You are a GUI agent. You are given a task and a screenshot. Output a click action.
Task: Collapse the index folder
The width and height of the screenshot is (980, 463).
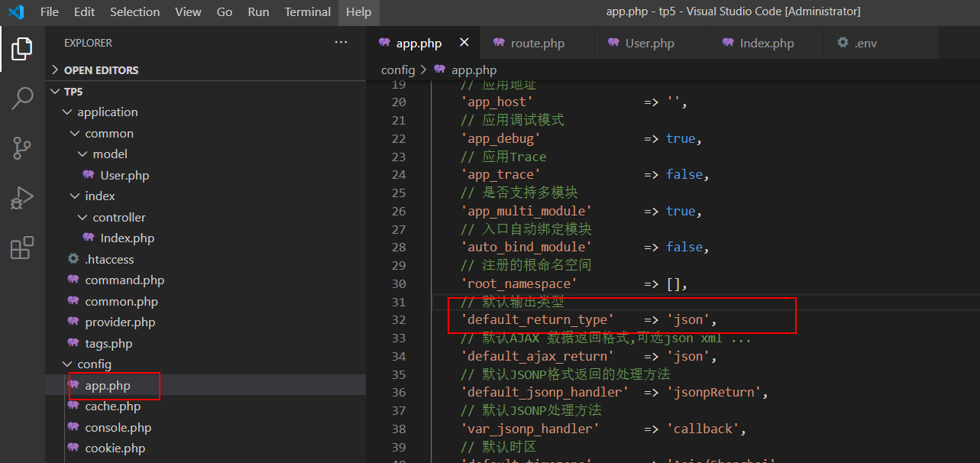click(205, 196)
